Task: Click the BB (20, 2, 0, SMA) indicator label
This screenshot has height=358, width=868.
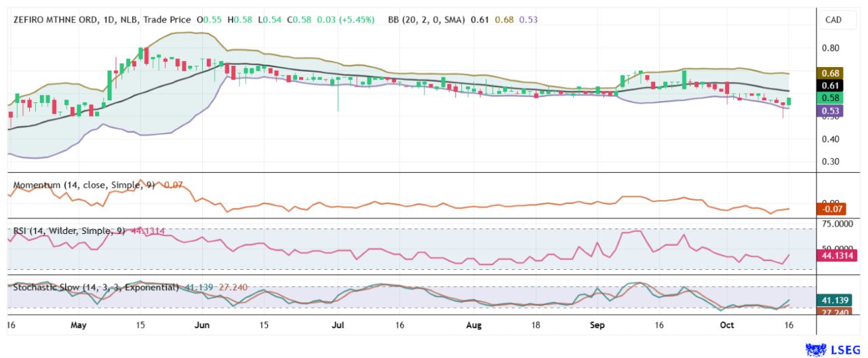Action: pyautogui.click(x=426, y=20)
